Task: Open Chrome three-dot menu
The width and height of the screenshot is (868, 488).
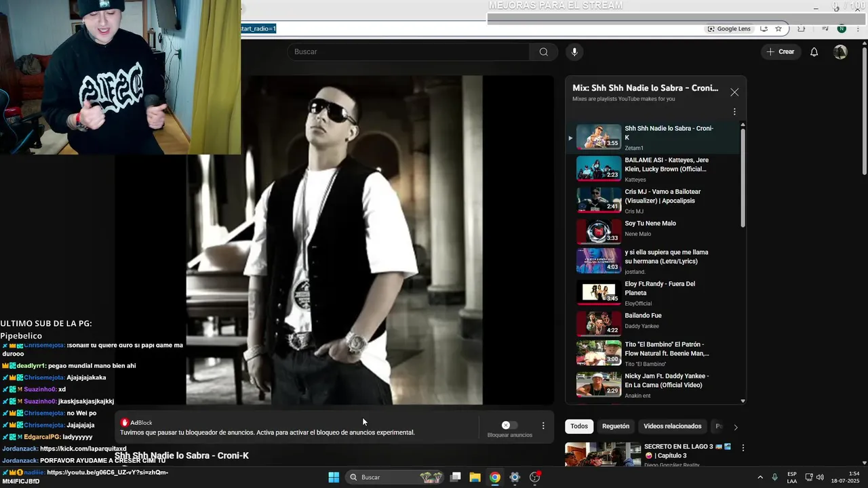Action: tap(858, 29)
